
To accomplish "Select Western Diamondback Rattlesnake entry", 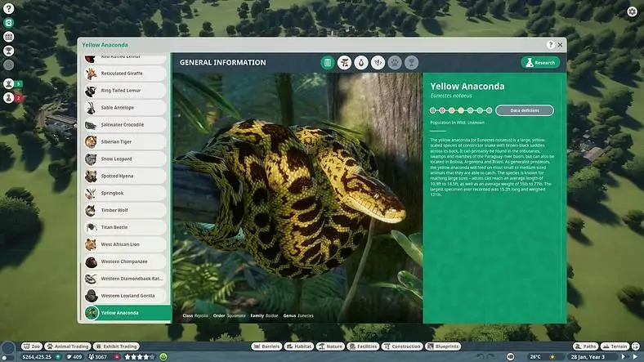I will 125,279.
